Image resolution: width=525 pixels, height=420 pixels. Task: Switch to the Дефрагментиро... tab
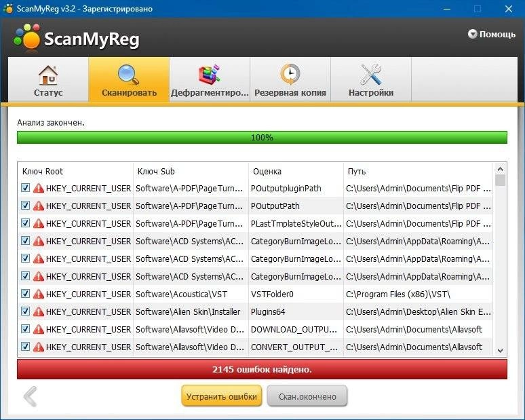(210, 79)
